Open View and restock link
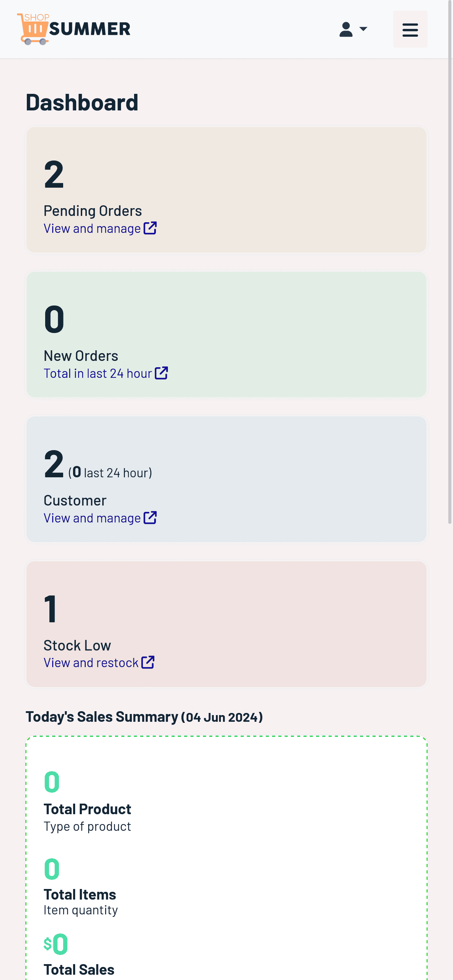This screenshot has height=980, width=453. click(91, 663)
